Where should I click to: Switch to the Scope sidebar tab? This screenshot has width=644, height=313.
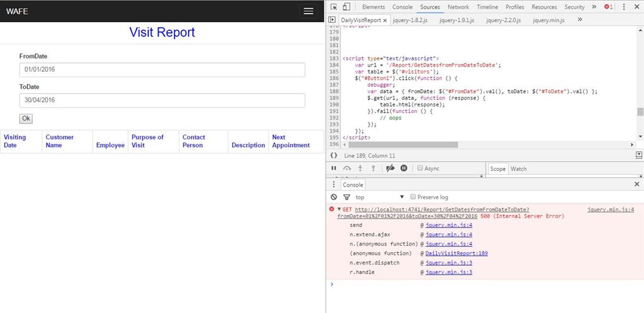tap(498, 169)
